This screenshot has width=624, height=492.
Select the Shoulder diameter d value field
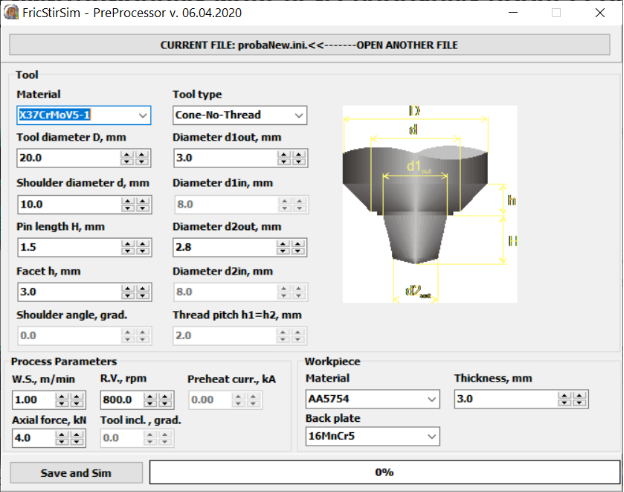coord(68,203)
